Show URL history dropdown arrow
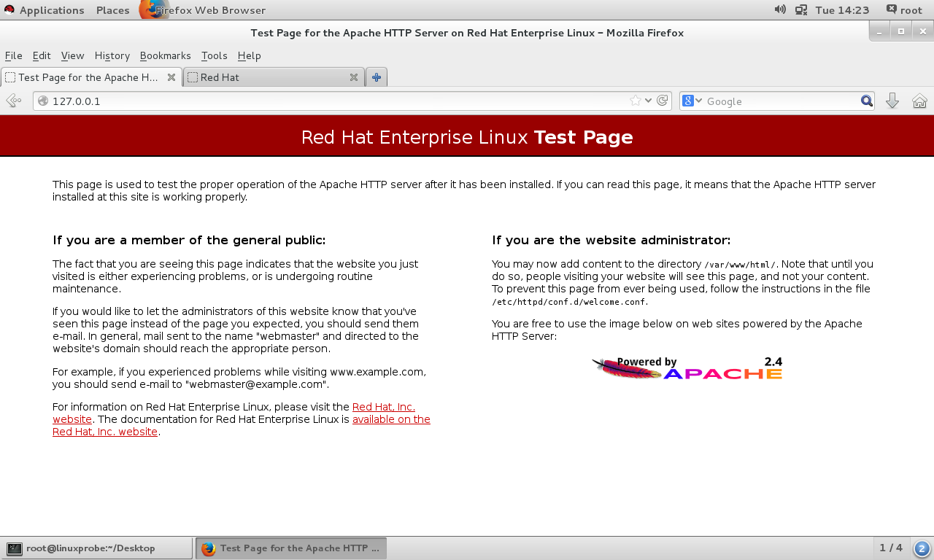This screenshot has height=560, width=934. coord(648,101)
